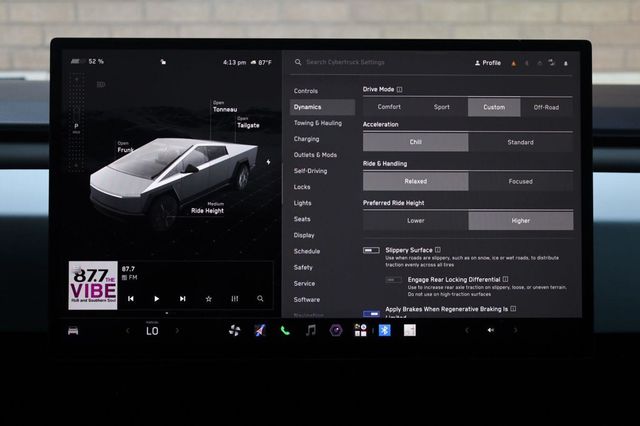Open the Bluetooth app in the dock

[x=384, y=330]
